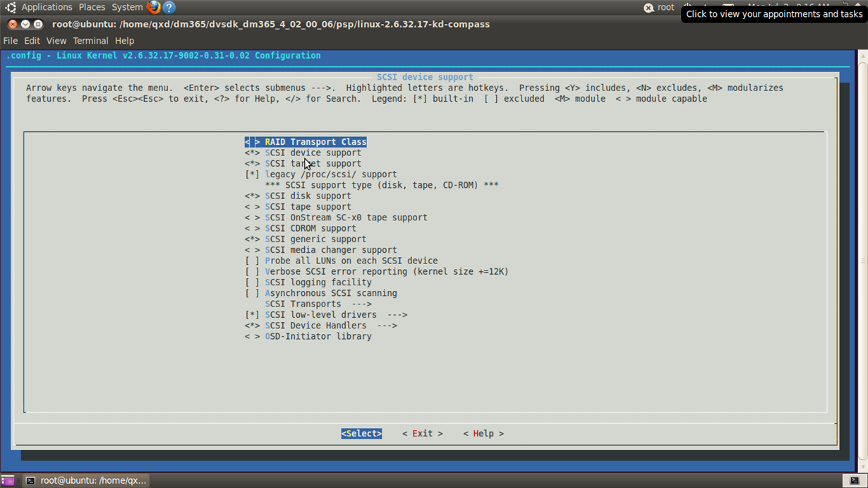868x488 pixels.
Task: Enable the SCSI logging facility option
Action: coord(308,282)
